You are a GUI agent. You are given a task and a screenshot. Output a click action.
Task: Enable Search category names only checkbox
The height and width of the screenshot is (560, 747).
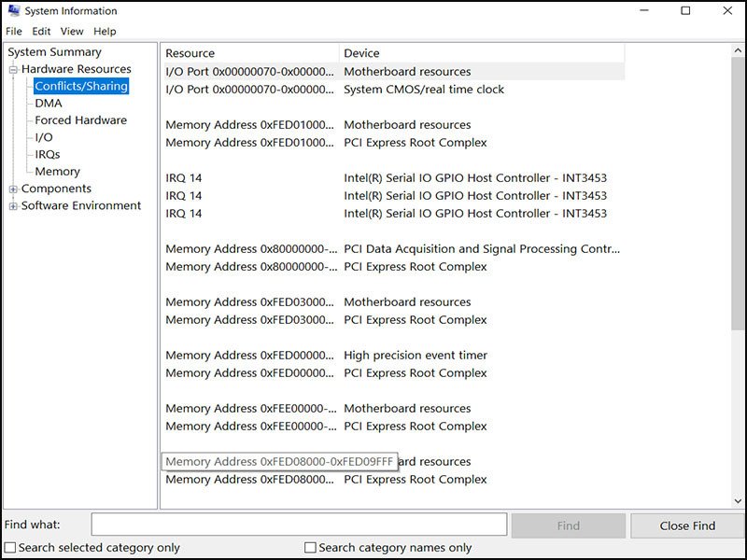click(x=311, y=548)
